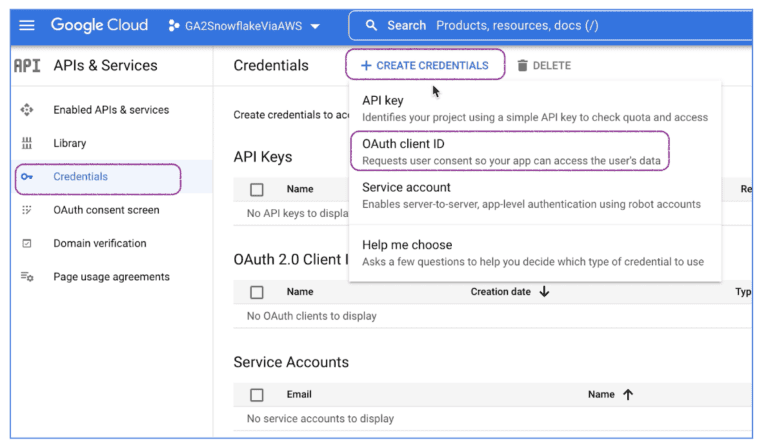The height and width of the screenshot is (448, 768).
Task: Click the 'No service accounts to display' text
Action: [x=320, y=419]
